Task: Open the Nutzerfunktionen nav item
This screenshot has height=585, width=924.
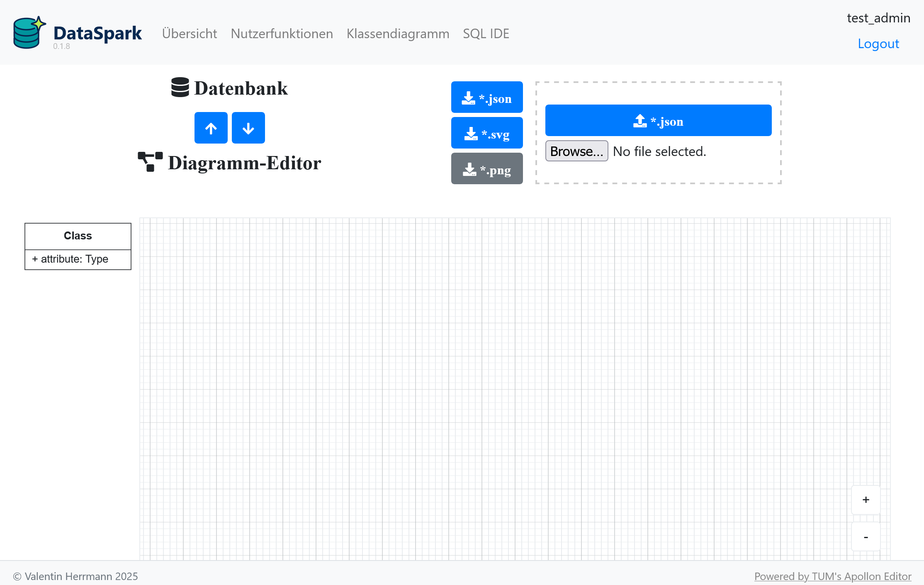Action: 282,34
